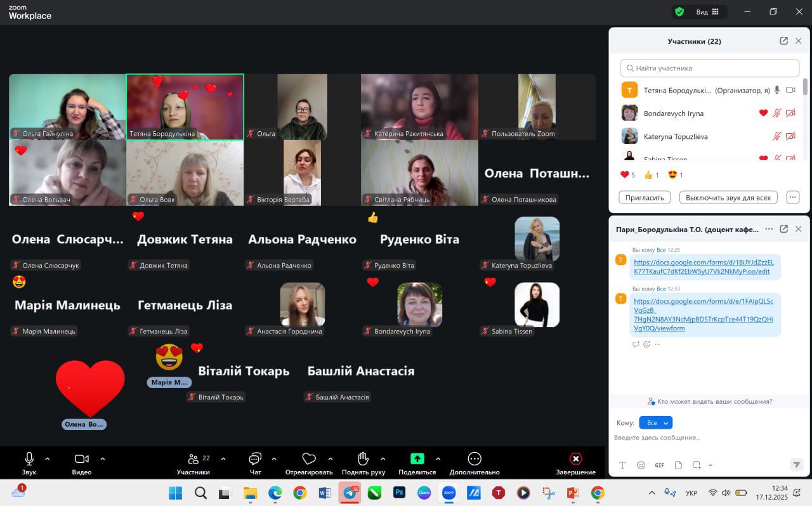Screen dimensions: 812x506
Task: Pop out the Участники panel
Action: coord(783,41)
